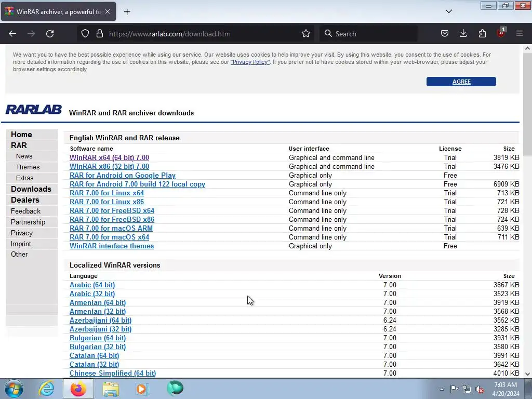Go to the Downloads sidebar item
The height and width of the screenshot is (399, 532).
(x=31, y=189)
